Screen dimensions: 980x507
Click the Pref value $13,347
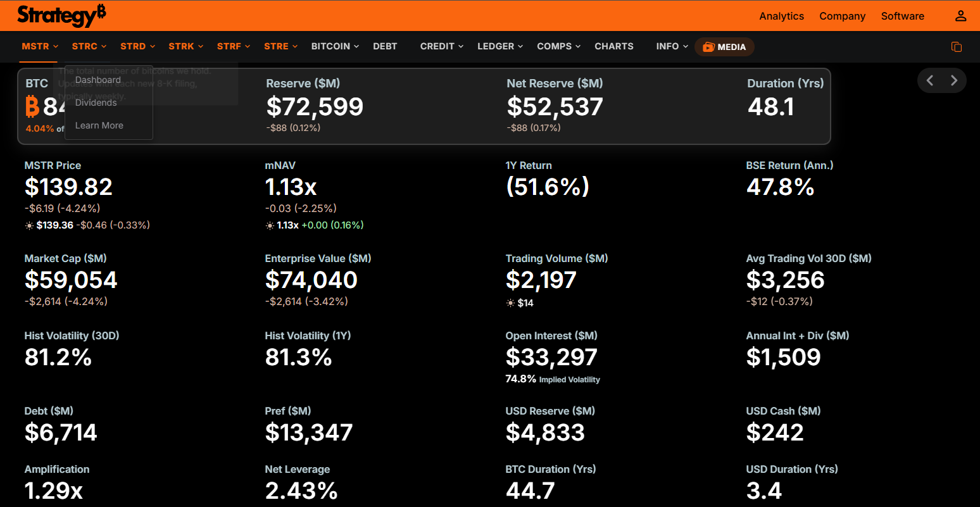[x=308, y=432]
